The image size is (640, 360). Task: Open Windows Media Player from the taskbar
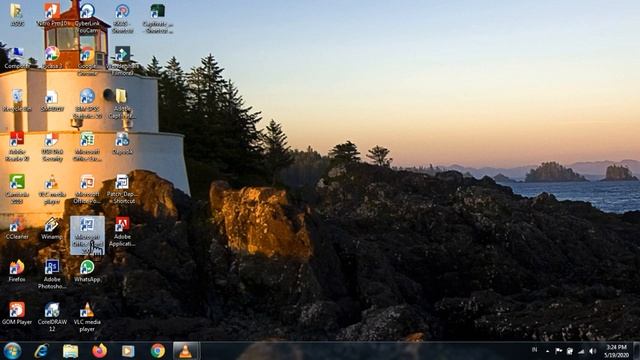128,351
